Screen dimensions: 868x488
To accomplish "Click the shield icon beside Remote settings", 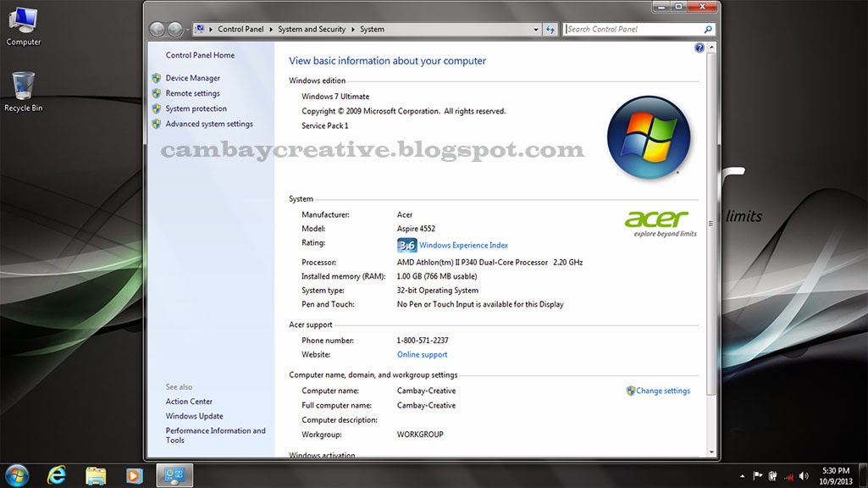I will coord(156,93).
